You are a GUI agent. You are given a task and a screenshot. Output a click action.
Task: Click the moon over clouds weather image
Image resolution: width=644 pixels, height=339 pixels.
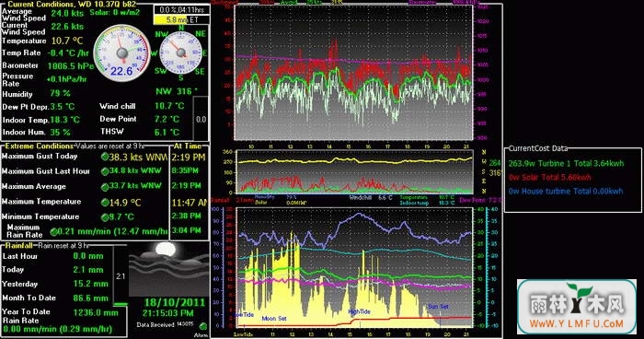point(168,269)
